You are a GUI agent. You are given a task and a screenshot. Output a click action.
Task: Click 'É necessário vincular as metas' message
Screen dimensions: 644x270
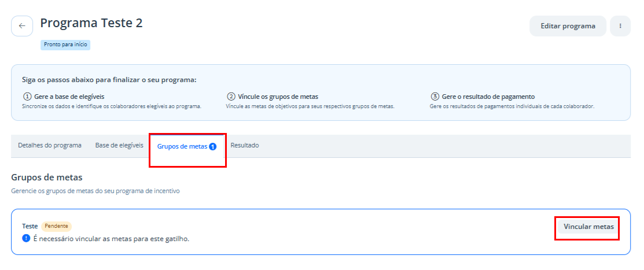[111, 239]
